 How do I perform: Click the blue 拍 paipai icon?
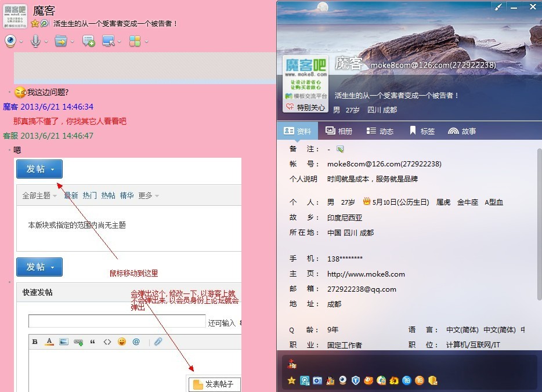coord(407,380)
